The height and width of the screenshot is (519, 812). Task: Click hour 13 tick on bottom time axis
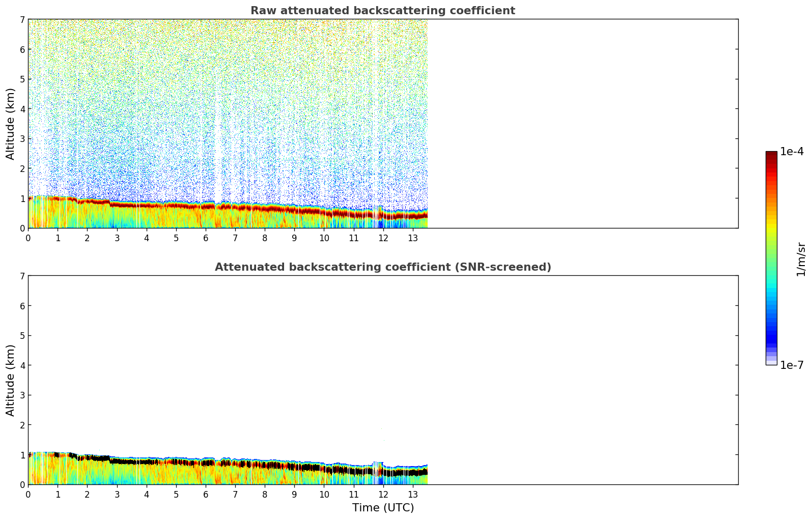[413, 494]
